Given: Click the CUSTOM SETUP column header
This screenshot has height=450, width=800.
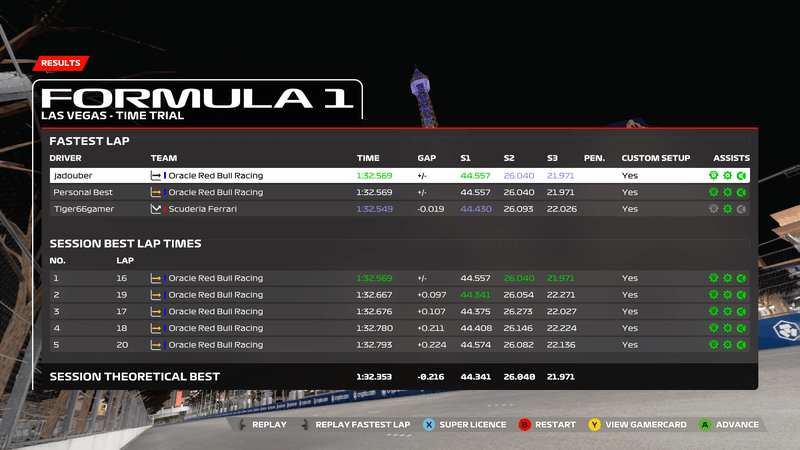Looking at the screenshot, I should point(656,158).
